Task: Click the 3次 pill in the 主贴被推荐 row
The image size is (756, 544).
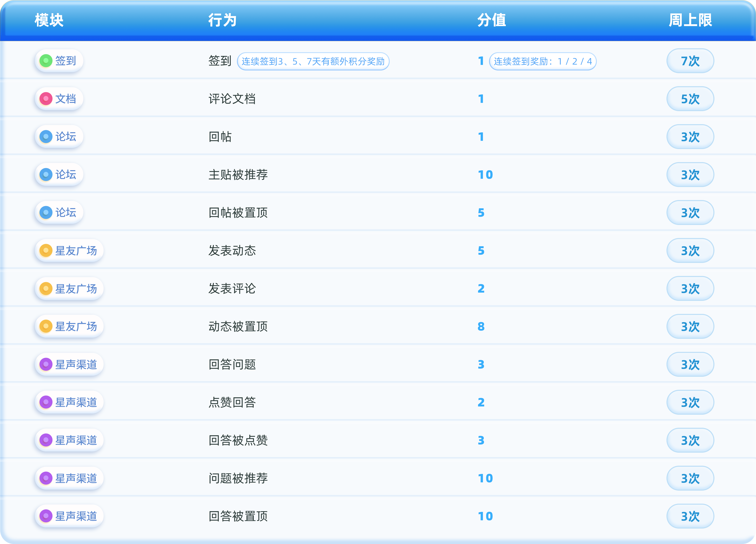Action: [x=690, y=175]
